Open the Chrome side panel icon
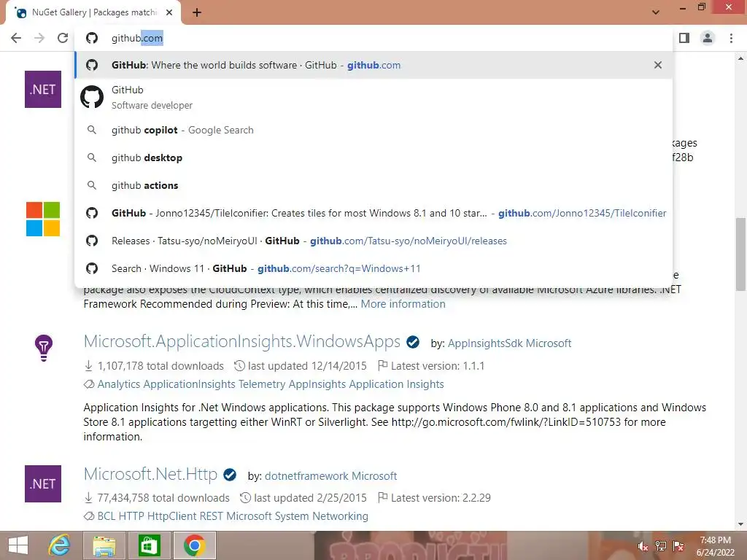The width and height of the screenshot is (747, 560). tap(684, 38)
